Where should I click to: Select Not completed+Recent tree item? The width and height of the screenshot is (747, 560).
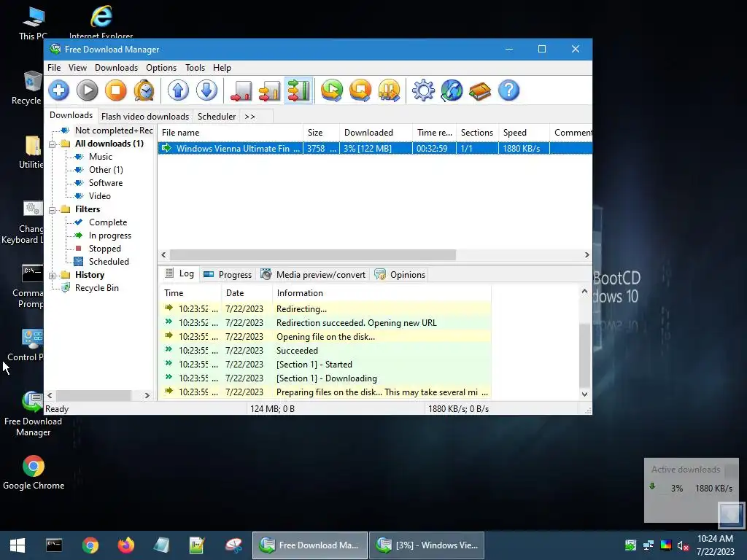[113, 131]
